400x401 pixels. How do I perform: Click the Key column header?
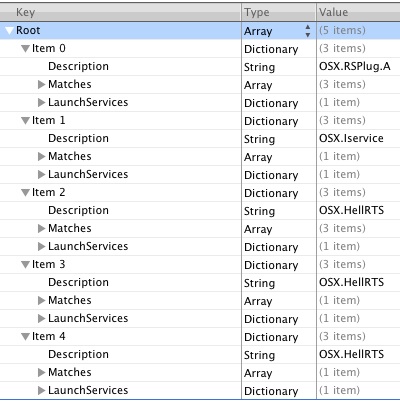[x=120, y=12]
